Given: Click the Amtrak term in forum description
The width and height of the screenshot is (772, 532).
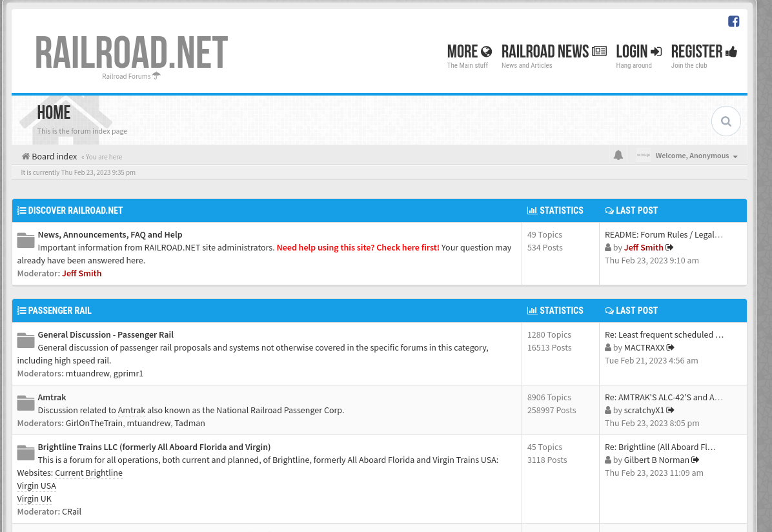Looking at the screenshot, I should click(132, 410).
